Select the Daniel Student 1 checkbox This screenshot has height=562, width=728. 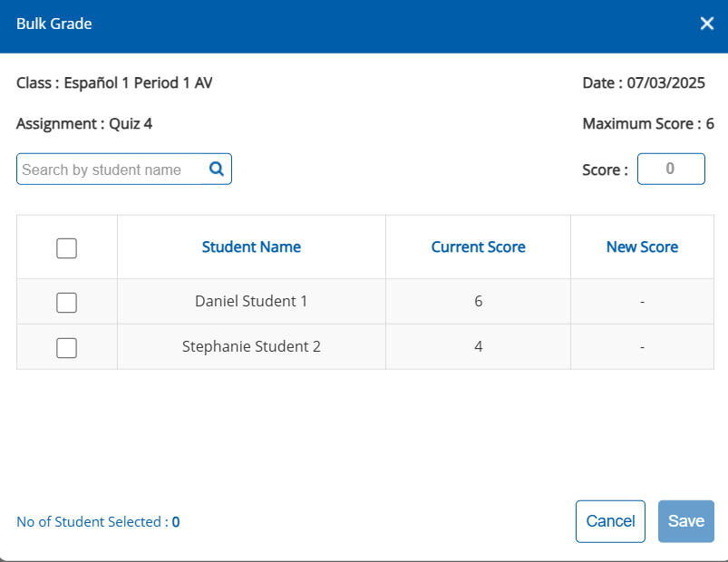(x=66, y=303)
